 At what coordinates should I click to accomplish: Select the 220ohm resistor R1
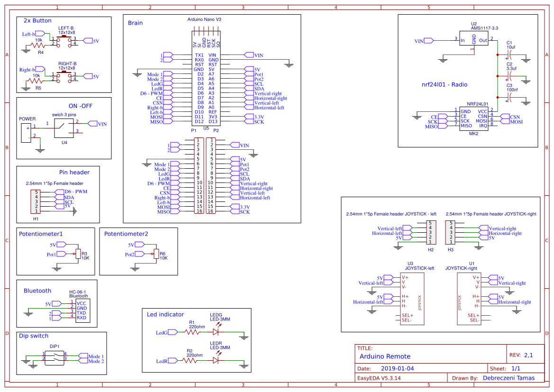point(192,332)
